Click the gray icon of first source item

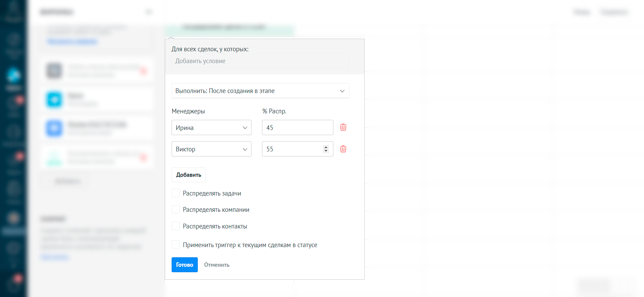click(x=54, y=71)
